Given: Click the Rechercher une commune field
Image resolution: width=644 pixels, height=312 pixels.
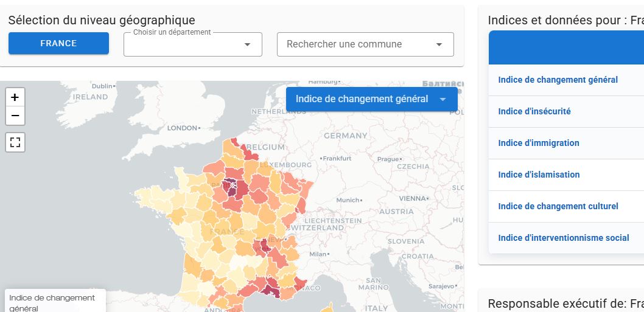Looking at the screenshot, I should tap(356, 44).
